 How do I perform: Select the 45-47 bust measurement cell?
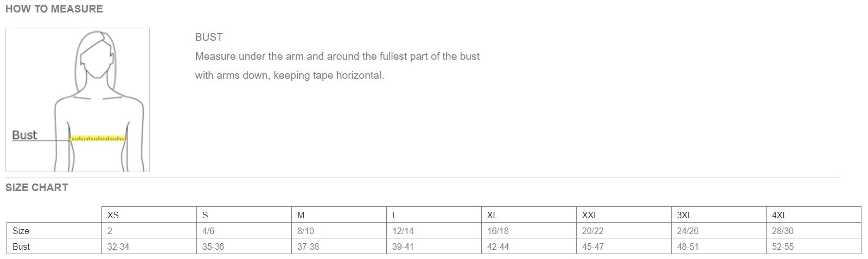point(593,247)
